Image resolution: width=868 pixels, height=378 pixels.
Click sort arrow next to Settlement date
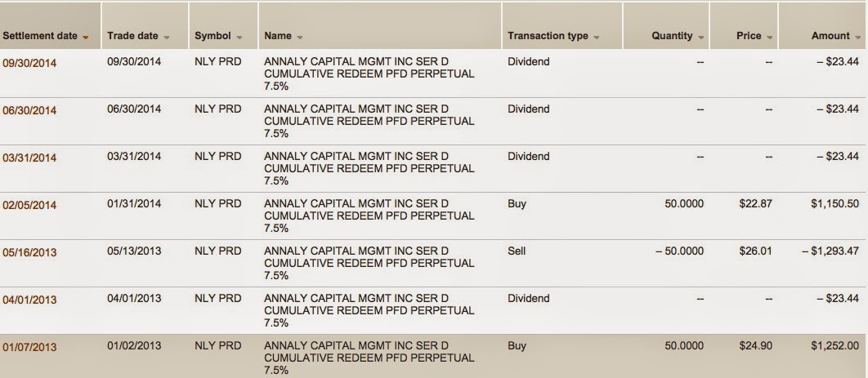pos(87,38)
